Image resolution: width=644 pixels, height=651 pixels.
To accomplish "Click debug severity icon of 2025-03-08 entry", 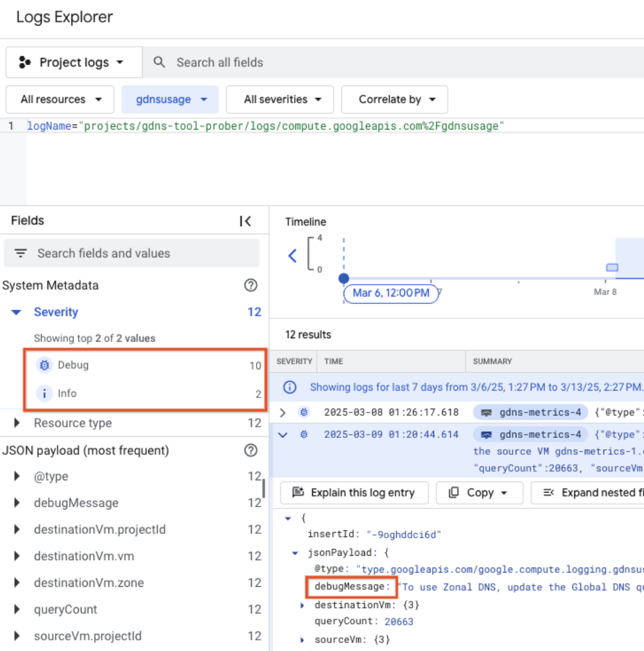I will (x=304, y=412).
